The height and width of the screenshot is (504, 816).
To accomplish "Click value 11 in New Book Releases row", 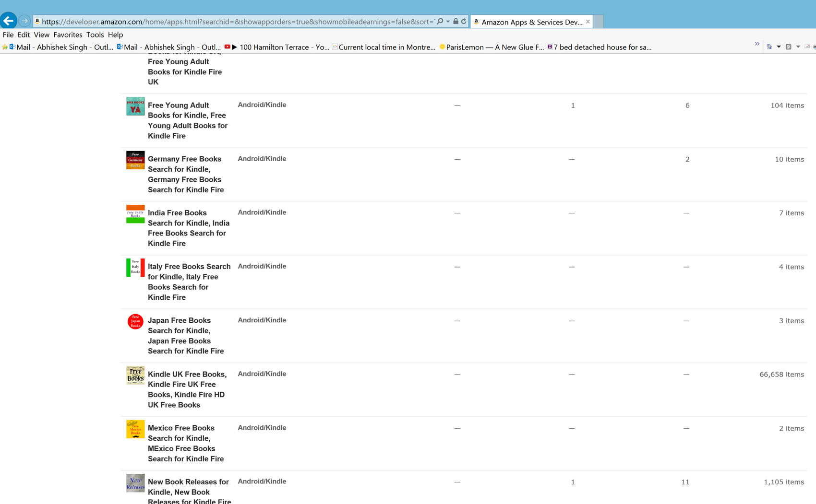I will (685, 482).
